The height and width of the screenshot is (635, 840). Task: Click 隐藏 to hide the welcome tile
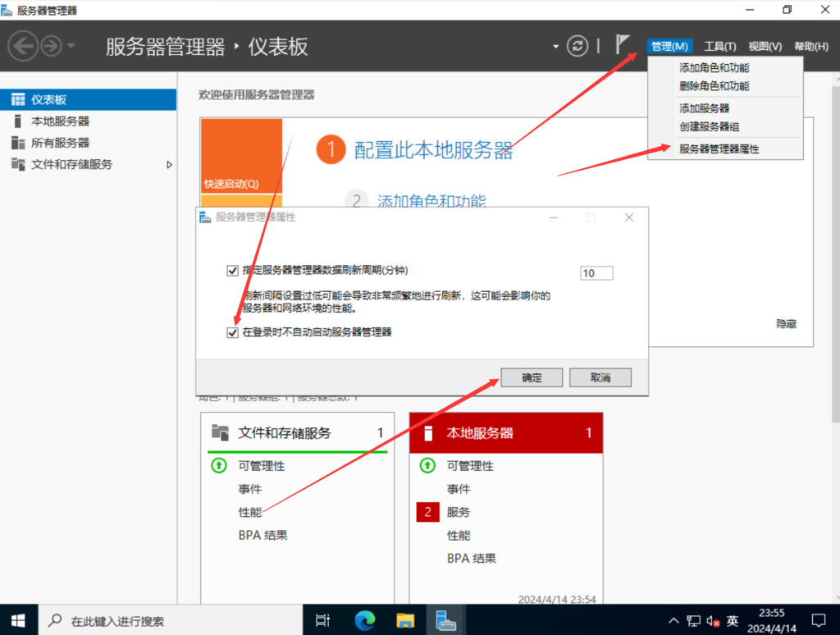786,324
